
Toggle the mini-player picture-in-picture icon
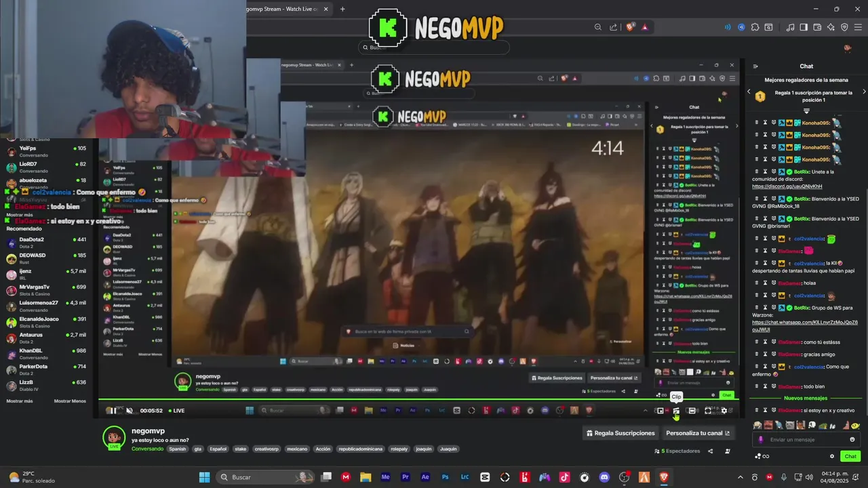click(x=660, y=411)
